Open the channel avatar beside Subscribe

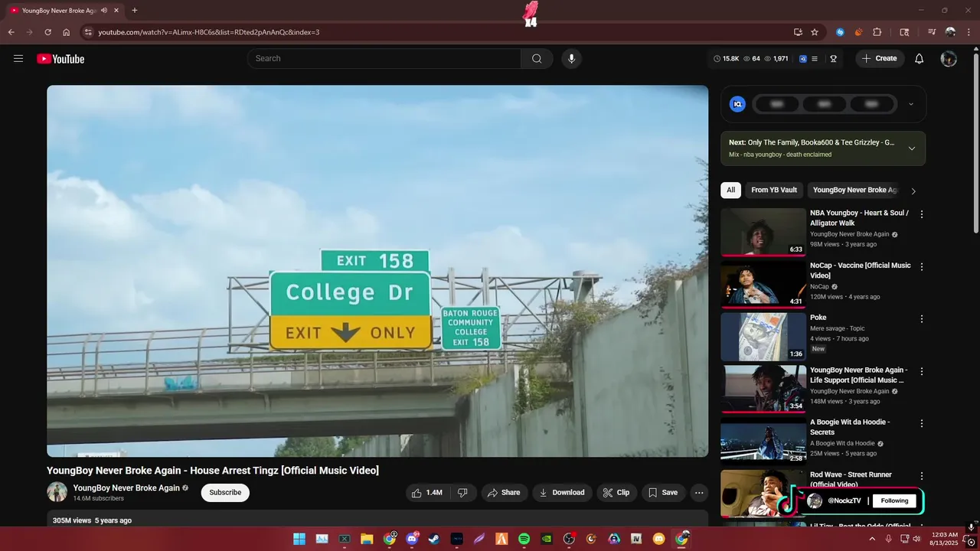[57, 492]
